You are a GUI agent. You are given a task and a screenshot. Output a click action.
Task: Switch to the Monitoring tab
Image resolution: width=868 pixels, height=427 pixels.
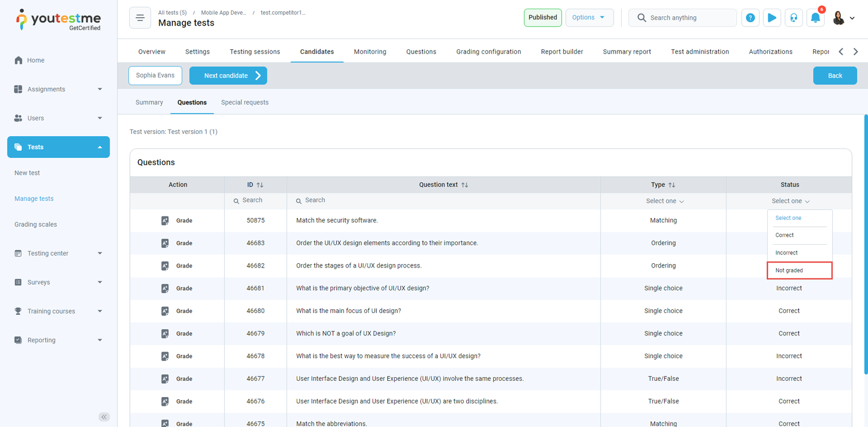click(370, 52)
